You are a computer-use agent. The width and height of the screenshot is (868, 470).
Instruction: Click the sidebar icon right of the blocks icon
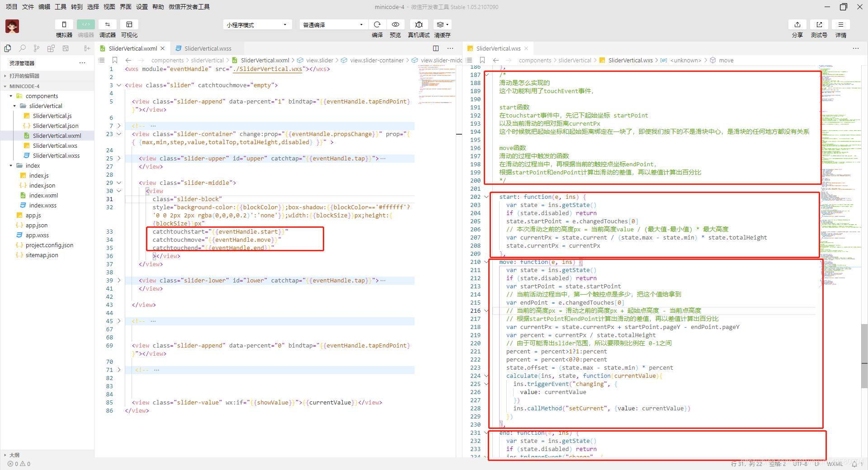tap(66, 48)
